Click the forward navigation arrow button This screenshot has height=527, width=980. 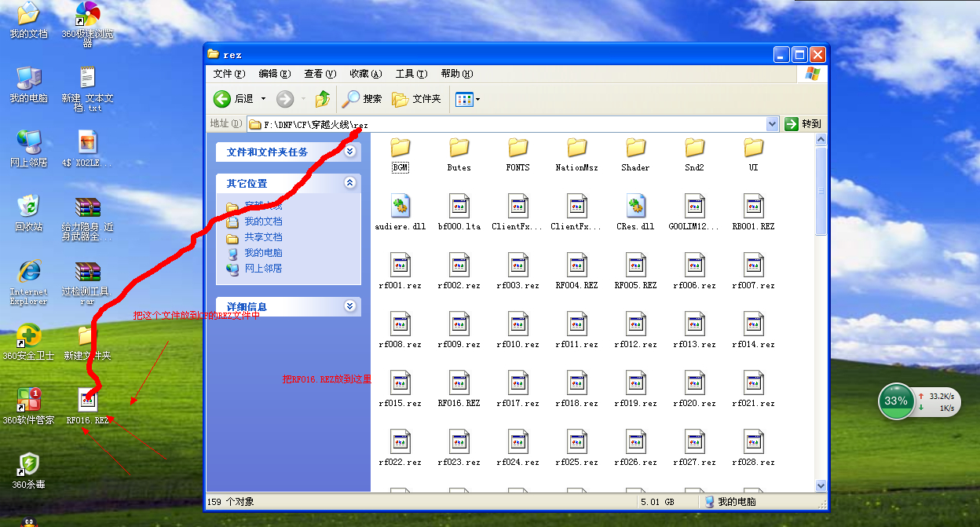click(285, 98)
